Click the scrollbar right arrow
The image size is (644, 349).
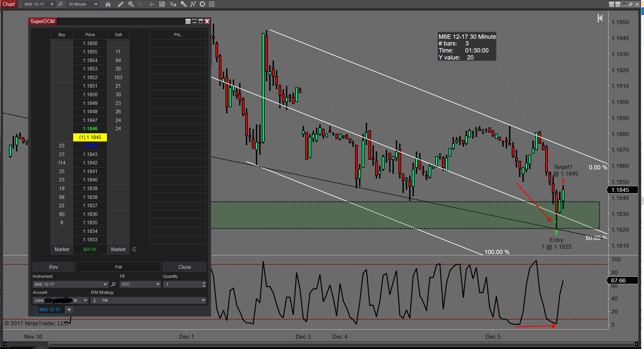[x=637, y=344]
